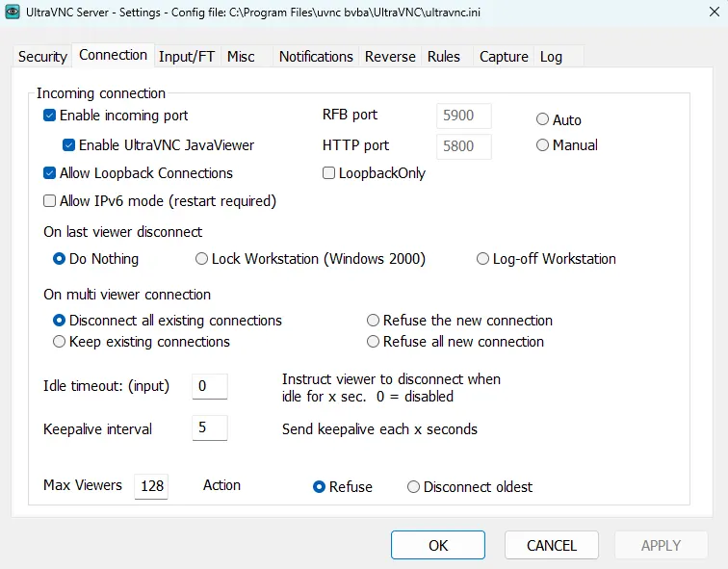Select Lock Workstation on last disconnect
728x569 pixels.
pos(201,259)
